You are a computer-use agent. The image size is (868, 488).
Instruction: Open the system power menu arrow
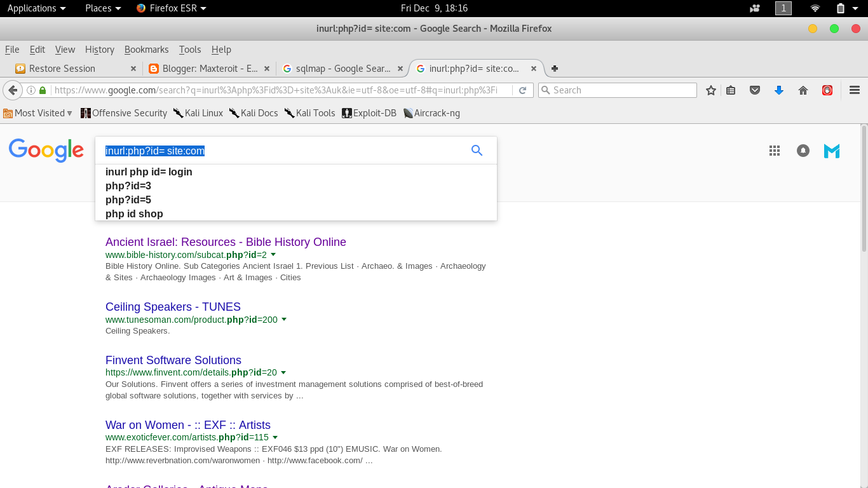(856, 8)
